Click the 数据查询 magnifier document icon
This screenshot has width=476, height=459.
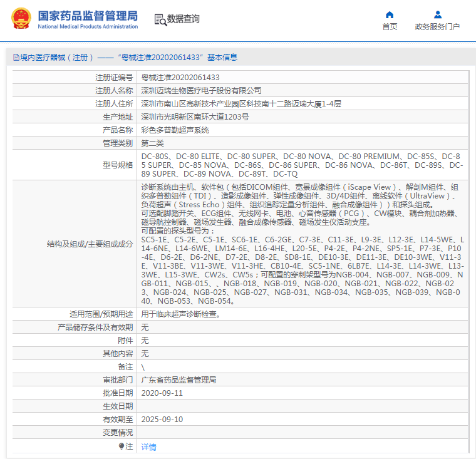click(x=160, y=19)
